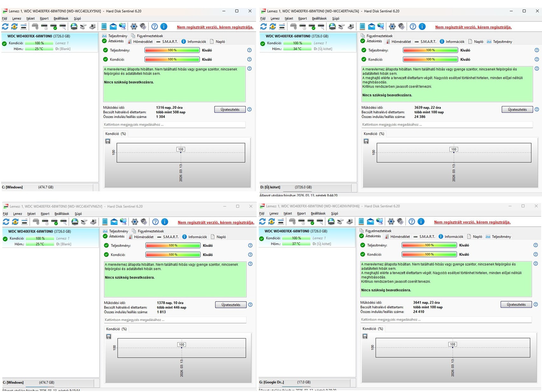This screenshot has height=392, width=542.
Task: Click the network monitor icon in WD-WCC4E4TVN62V window
Action: (123, 222)
